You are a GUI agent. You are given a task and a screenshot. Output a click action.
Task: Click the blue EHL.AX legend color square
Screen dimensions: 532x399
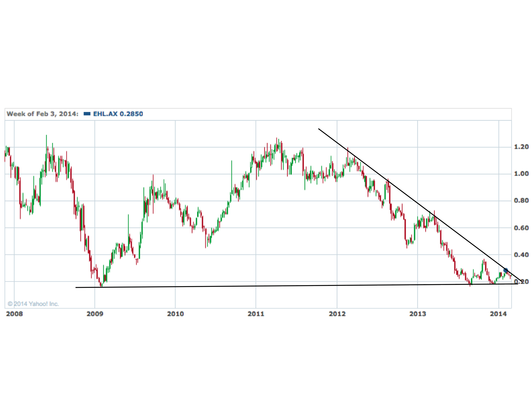pos(87,114)
